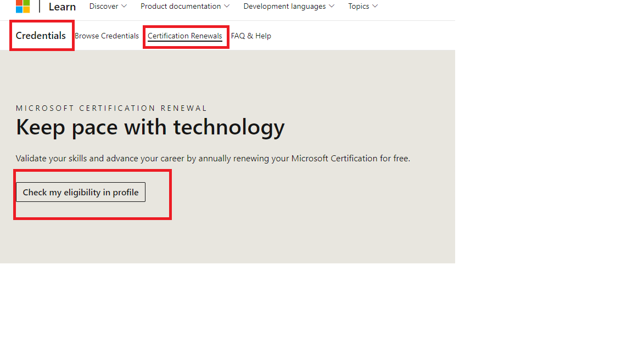Click the green square of the Microsoft logo

[x=26, y=4]
